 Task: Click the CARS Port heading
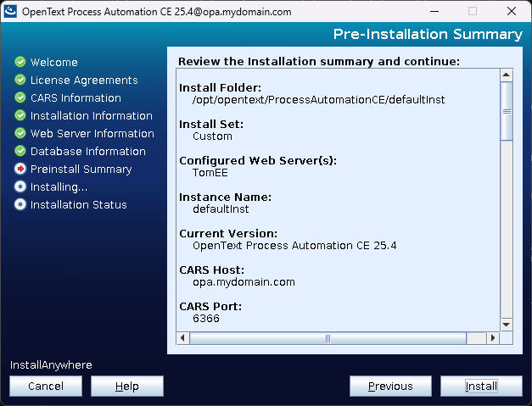[x=210, y=306]
